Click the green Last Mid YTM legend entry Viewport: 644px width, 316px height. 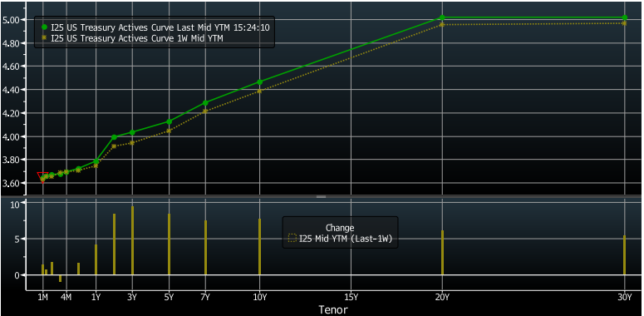pyautogui.click(x=155, y=27)
